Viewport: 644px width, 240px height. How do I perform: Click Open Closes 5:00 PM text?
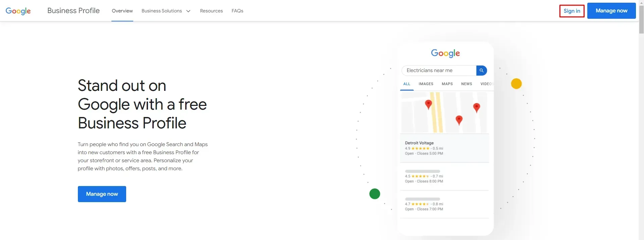[424, 154]
